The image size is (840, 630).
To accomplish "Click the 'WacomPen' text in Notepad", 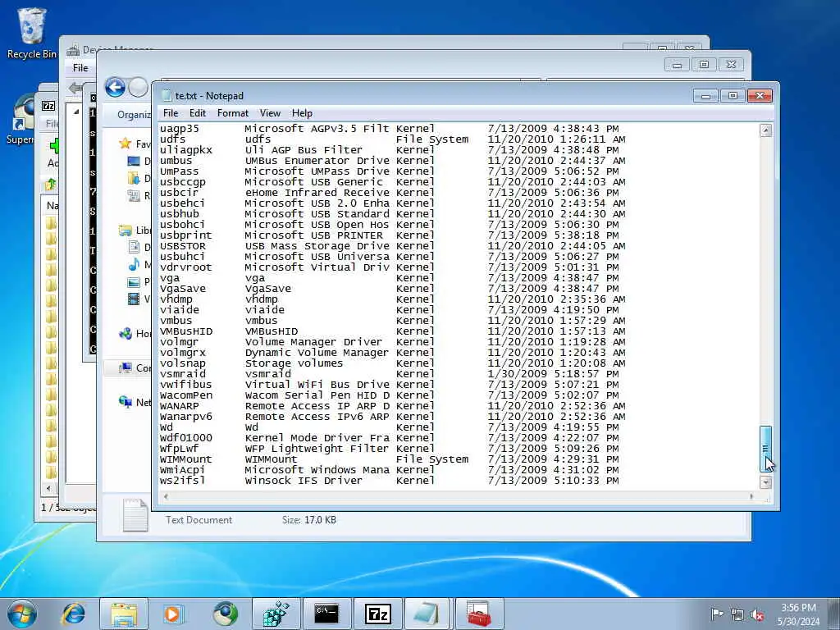I will (186, 395).
